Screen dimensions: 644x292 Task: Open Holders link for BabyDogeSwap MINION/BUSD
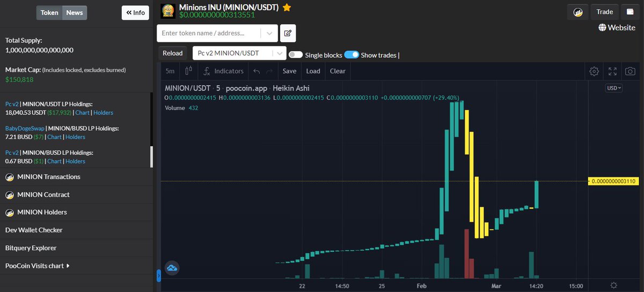click(x=75, y=137)
